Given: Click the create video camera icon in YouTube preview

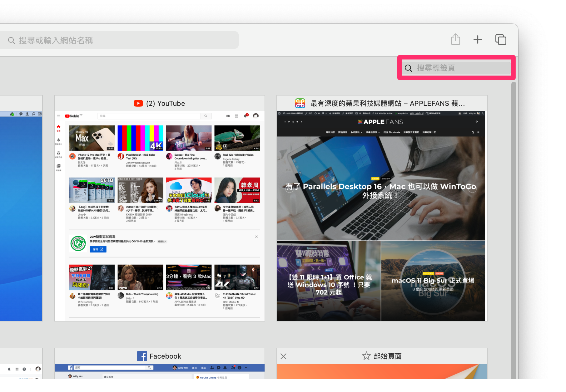Looking at the screenshot, I should click(228, 116).
